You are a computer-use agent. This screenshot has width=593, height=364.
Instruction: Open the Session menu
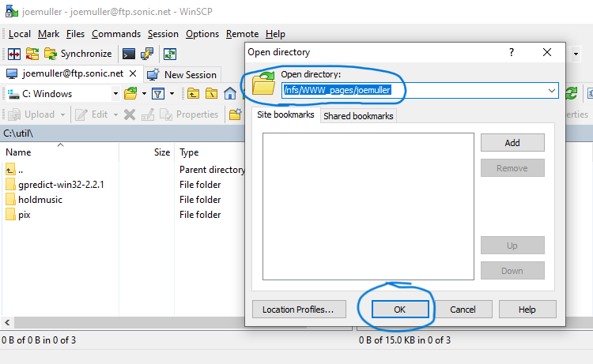[x=163, y=34]
